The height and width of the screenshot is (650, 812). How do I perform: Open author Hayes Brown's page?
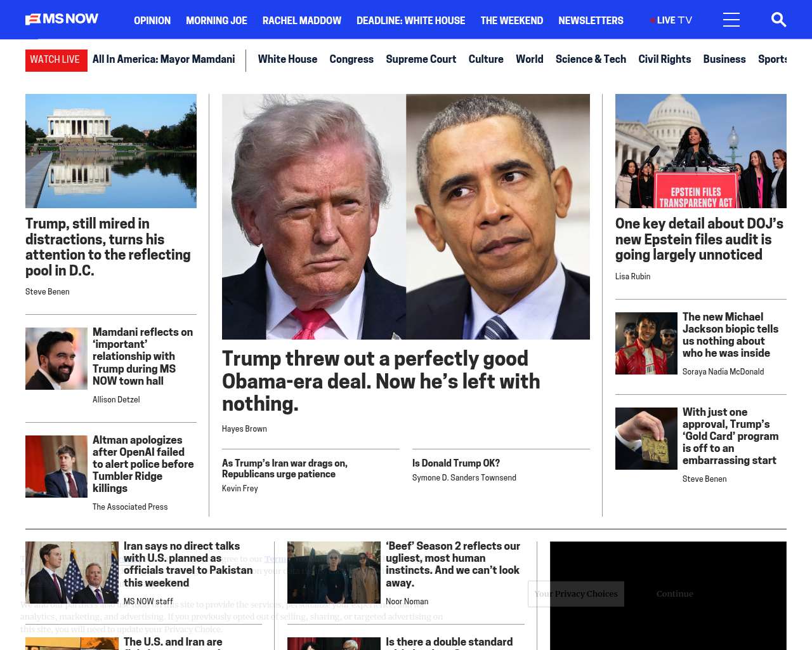click(x=244, y=429)
